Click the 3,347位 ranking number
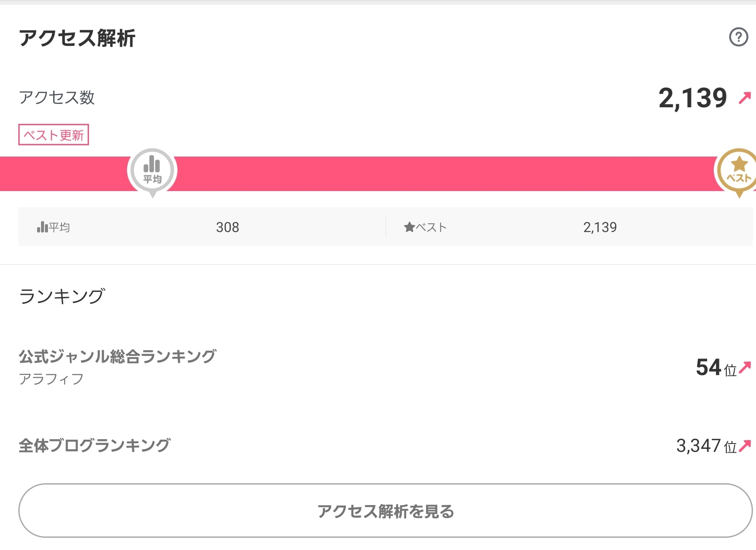Screen dimensions: 756x550 pyautogui.click(x=706, y=446)
